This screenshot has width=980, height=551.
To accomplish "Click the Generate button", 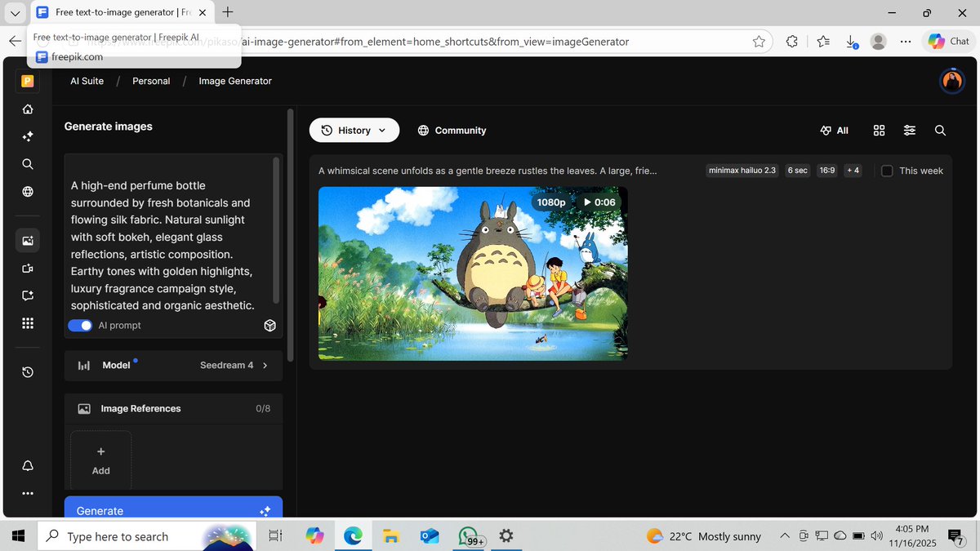I will coord(173,509).
